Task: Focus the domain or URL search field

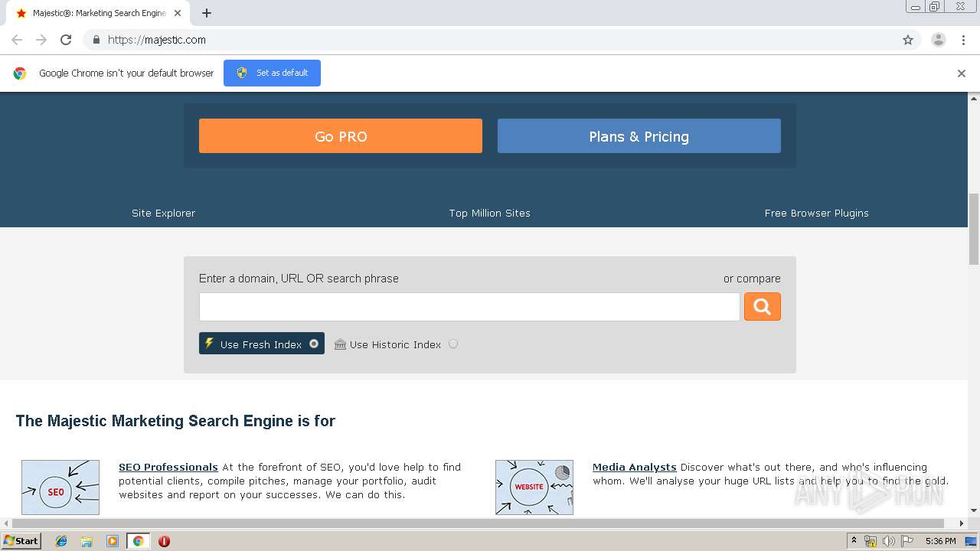Action: [469, 307]
